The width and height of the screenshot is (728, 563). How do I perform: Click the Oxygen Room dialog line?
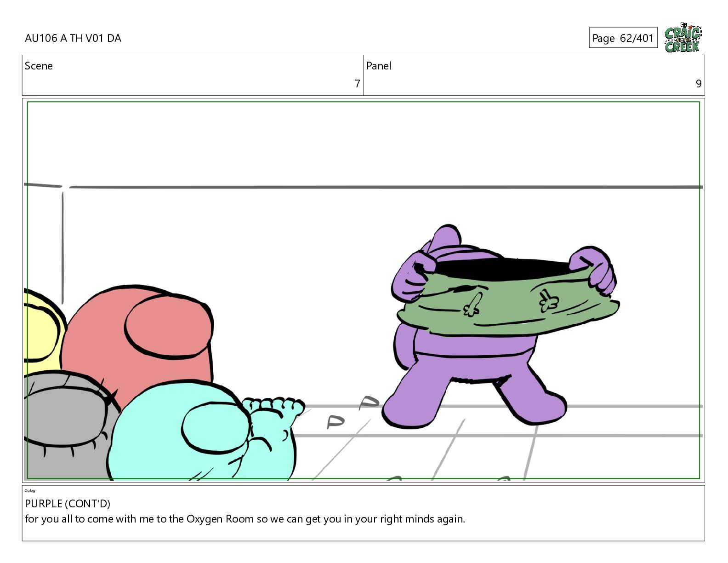point(245,519)
